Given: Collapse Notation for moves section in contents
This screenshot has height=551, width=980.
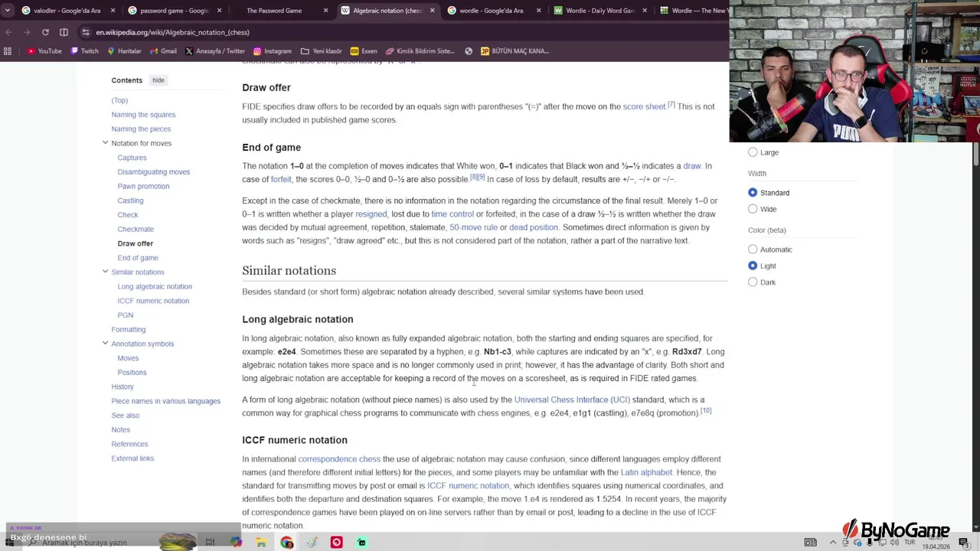Looking at the screenshot, I should [105, 143].
